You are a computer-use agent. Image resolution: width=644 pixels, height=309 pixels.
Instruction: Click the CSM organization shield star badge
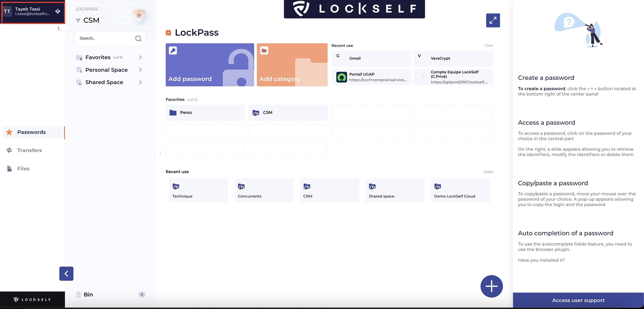(x=139, y=15)
